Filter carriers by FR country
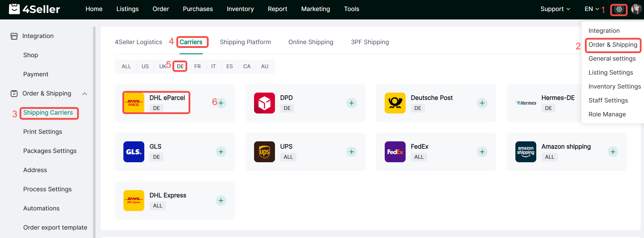 197,66
